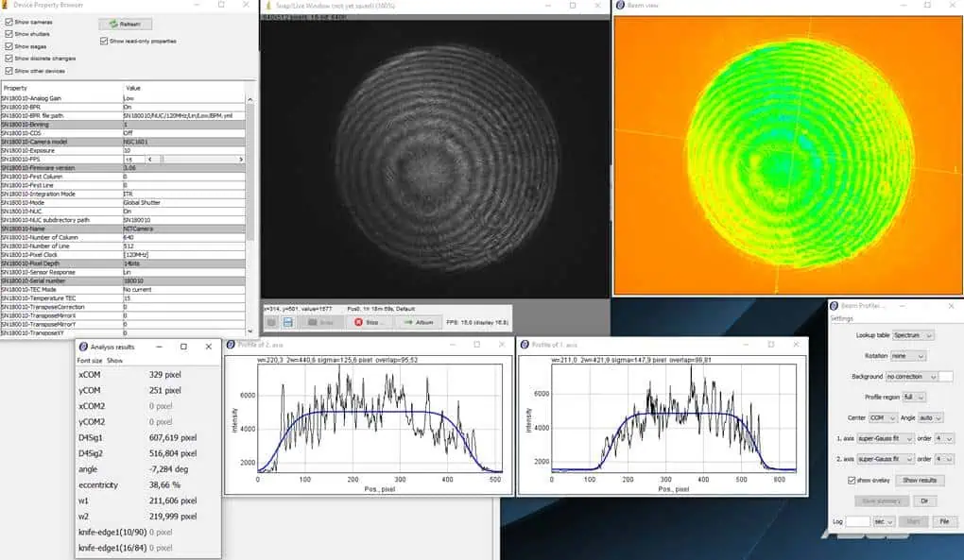Click the Save summary button in Beam Profiler
Image resolution: width=964 pixels, height=560 pixels.
(x=881, y=501)
